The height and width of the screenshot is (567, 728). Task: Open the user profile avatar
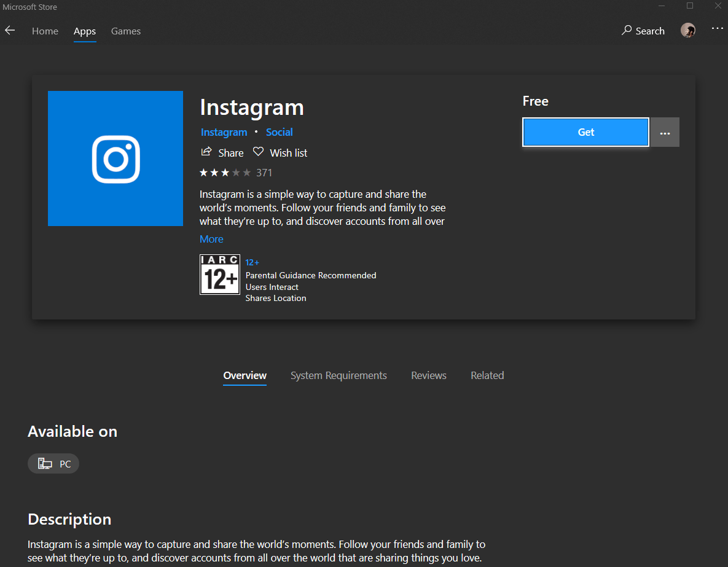tap(688, 31)
